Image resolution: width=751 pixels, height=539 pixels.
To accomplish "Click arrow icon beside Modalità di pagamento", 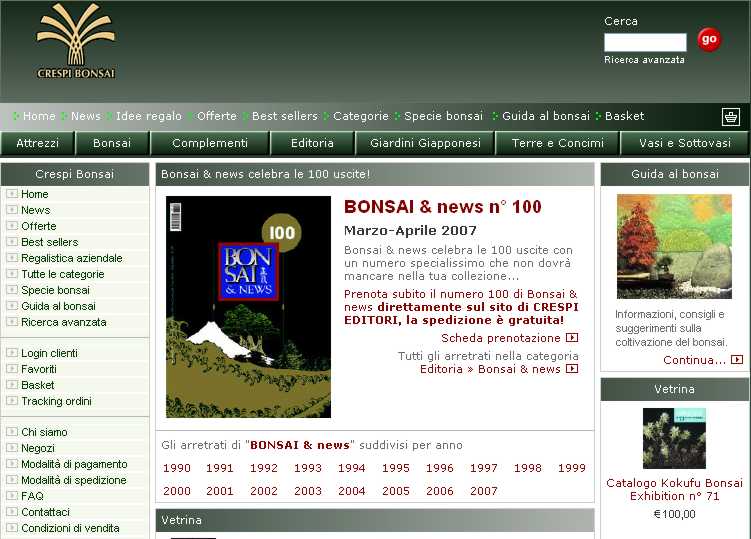I will coord(12,463).
